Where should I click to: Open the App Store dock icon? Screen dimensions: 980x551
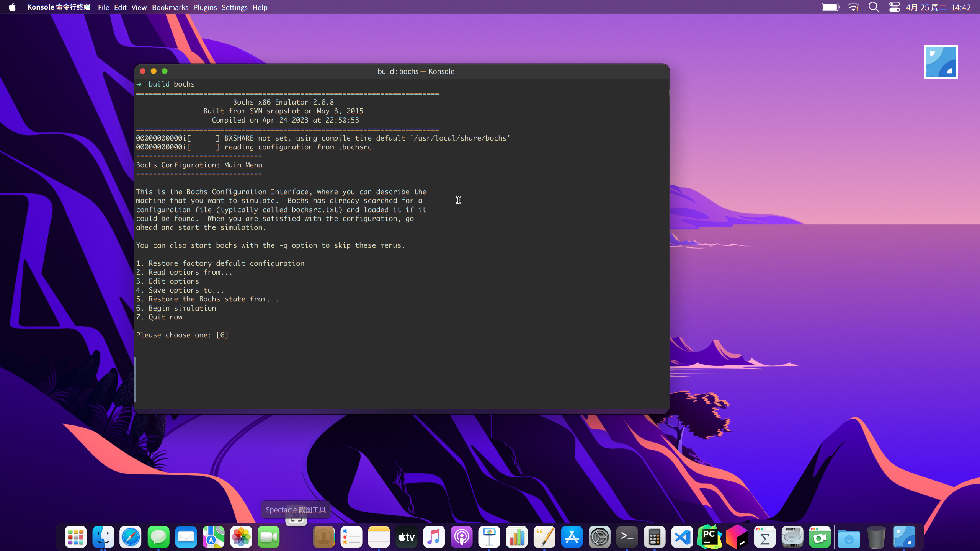pos(572,537)
